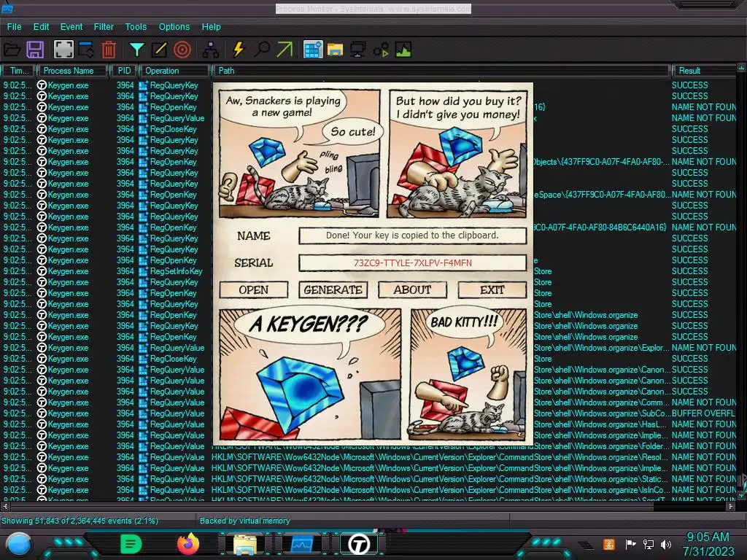The image size is (747, 560).
Task: Click the white T taskbar icon
Action: pos(359,544)
